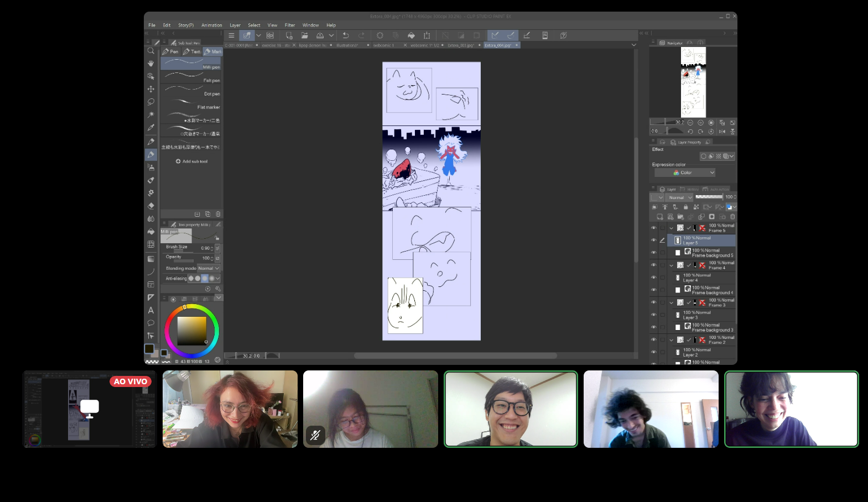Collapse the Frame 2 folder
This screenshot has width=868, height=502.
(x=672, y=340)
